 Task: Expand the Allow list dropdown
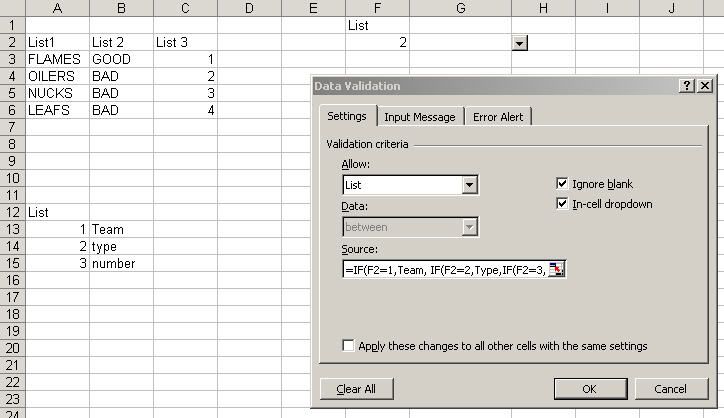[x=469, y=185]
